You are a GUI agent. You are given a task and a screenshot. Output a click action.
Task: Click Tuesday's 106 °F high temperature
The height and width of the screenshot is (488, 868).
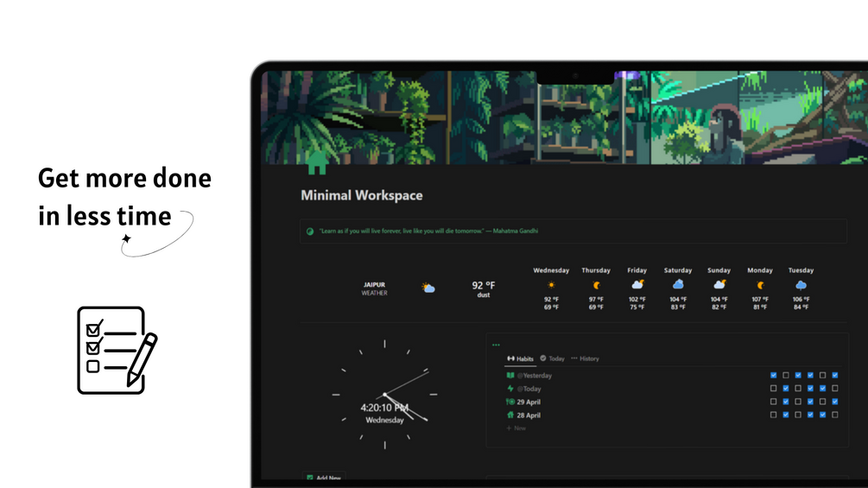click(x=801, y=300)
